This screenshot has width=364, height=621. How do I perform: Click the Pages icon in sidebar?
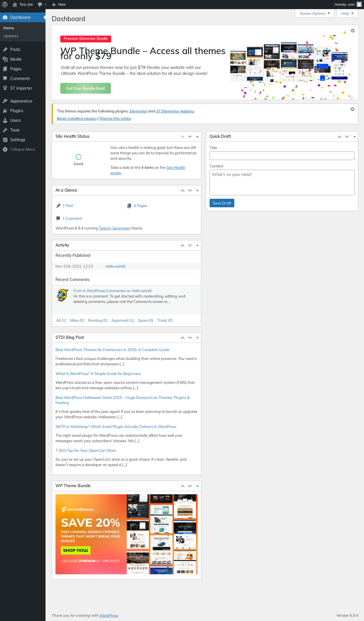pyautogui.click(x=5, y=69)
